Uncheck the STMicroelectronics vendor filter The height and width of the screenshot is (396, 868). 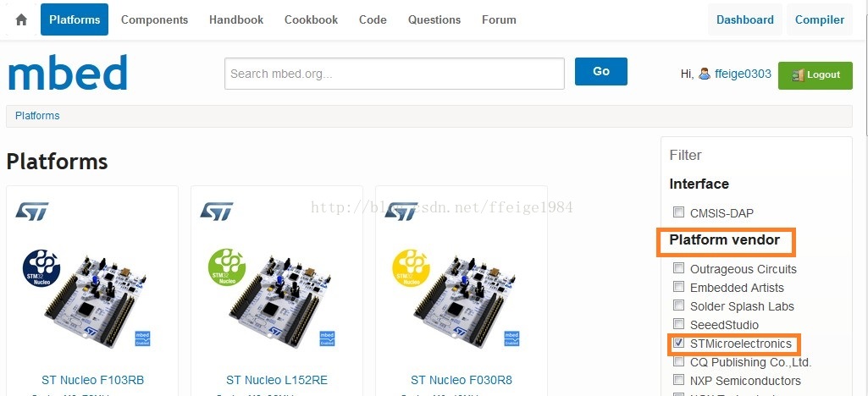678,343
